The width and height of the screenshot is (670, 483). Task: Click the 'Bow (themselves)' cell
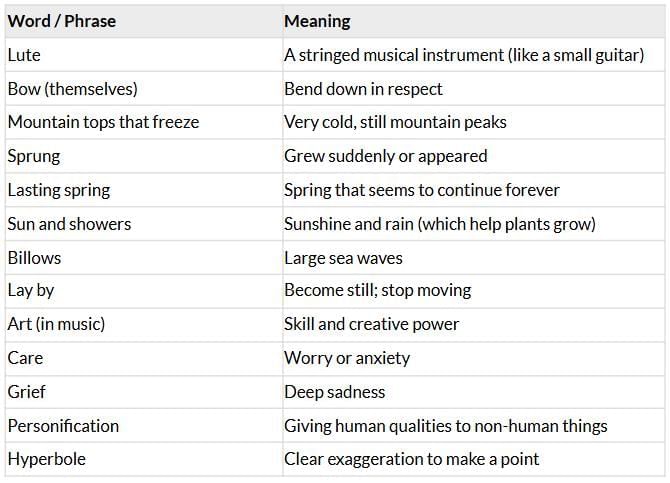click(x=72, y=89)
